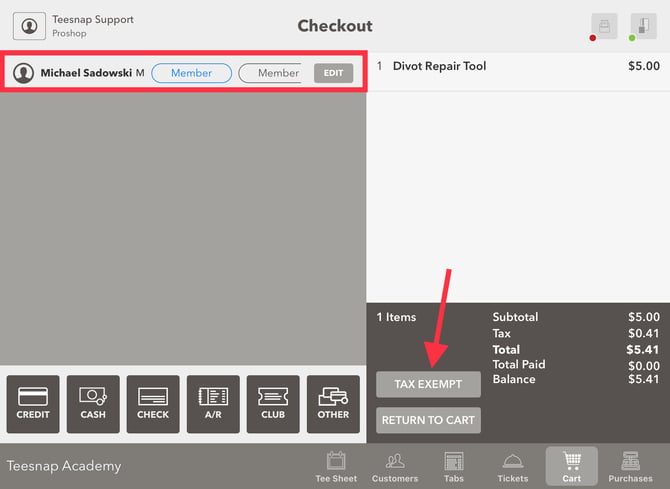Choose A/R payment method
Viewport: 670px width, 489px height.
coord(213,404)
